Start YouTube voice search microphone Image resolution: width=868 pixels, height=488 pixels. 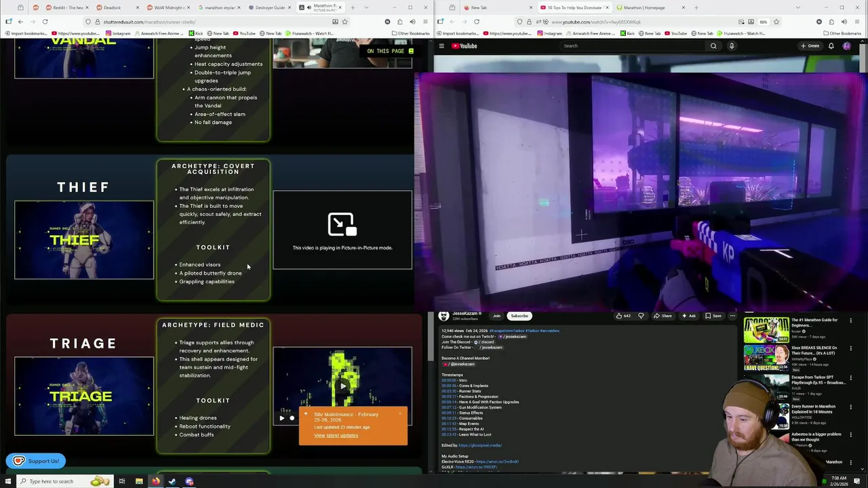click(x=732, y=46)
